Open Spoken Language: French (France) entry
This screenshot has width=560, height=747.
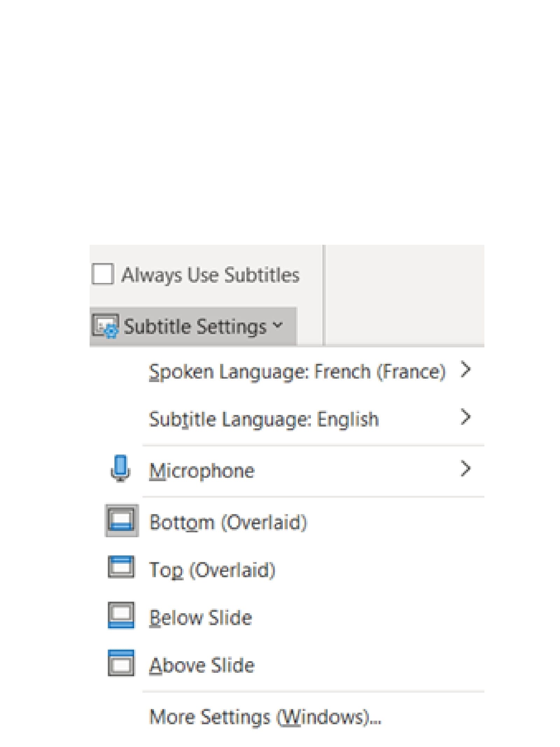pyautogui.click(x=297, y=371)
